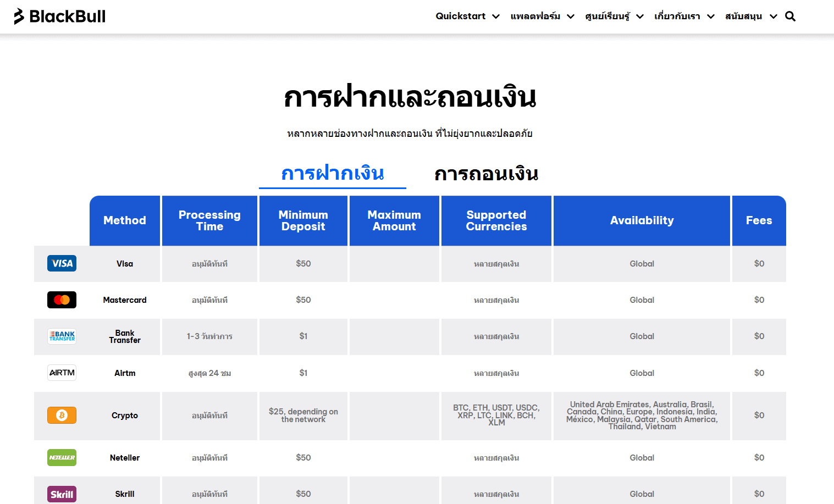Click the Visa $50 minimum deposit

tap(303, 264)
